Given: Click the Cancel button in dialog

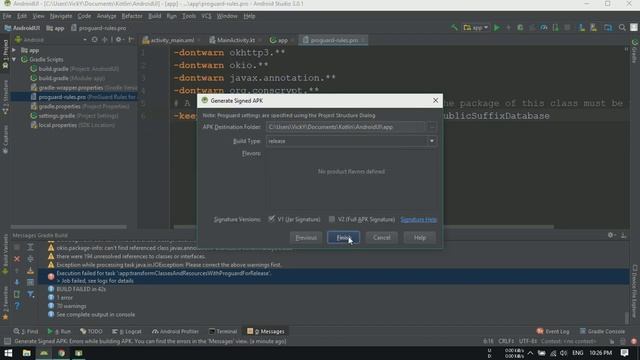Looking at the screenshot, I should pyautogui.click(x=382, y=238).
